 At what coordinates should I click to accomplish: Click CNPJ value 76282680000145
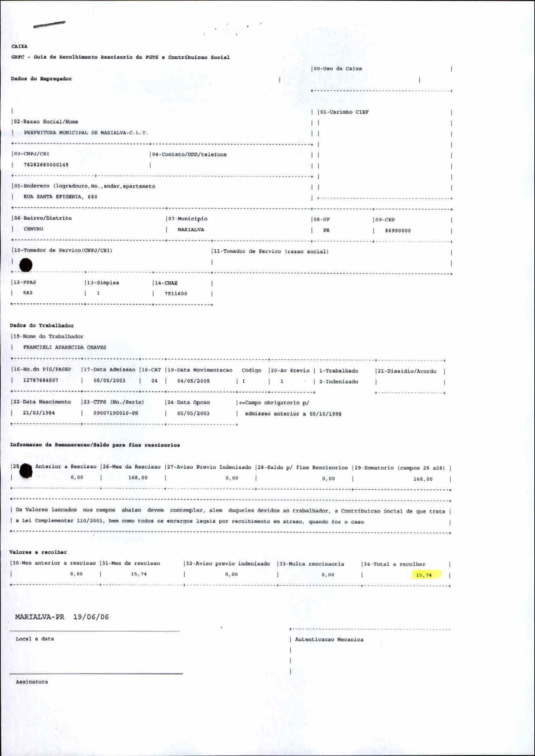click(46, 165)
